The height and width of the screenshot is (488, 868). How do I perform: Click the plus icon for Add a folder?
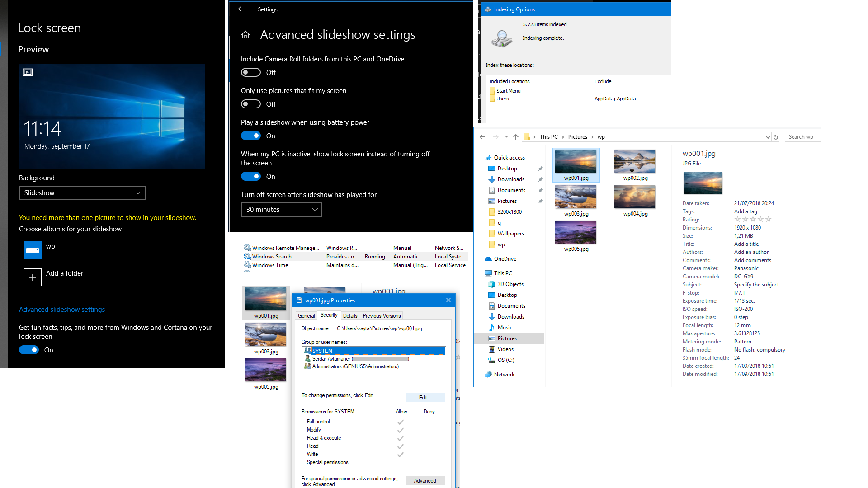pos(33,277)
